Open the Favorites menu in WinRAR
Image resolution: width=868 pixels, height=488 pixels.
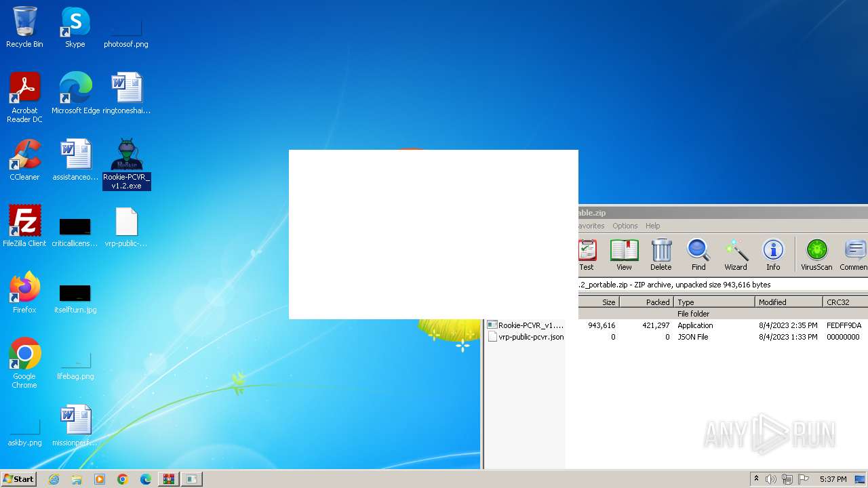tap(591, 226)
